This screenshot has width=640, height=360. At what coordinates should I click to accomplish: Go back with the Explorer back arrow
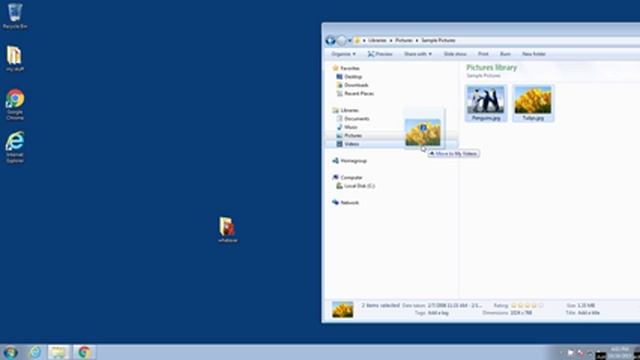[x=331, y=40]
